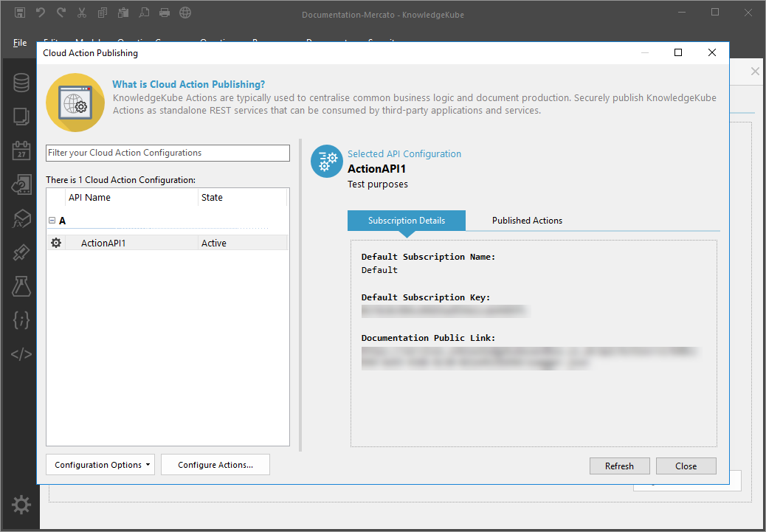Select the ActionAPI1 row name

click(103, 243)
